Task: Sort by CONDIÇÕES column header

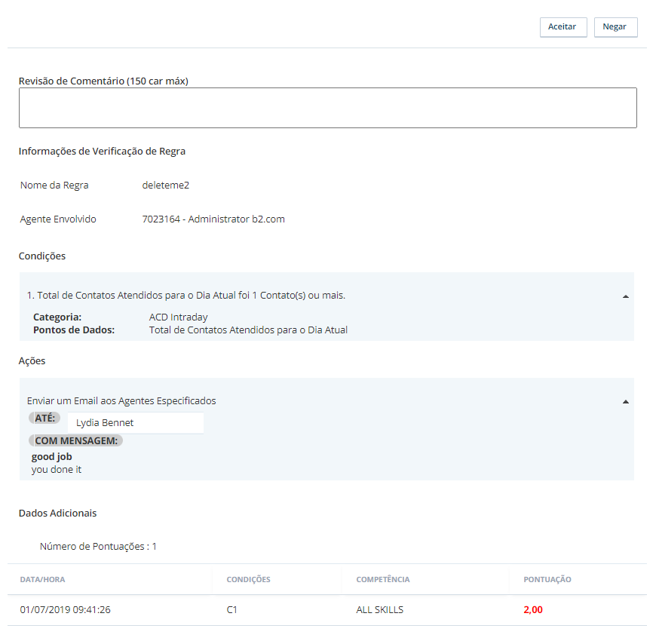Action: [x=249, y=580]
